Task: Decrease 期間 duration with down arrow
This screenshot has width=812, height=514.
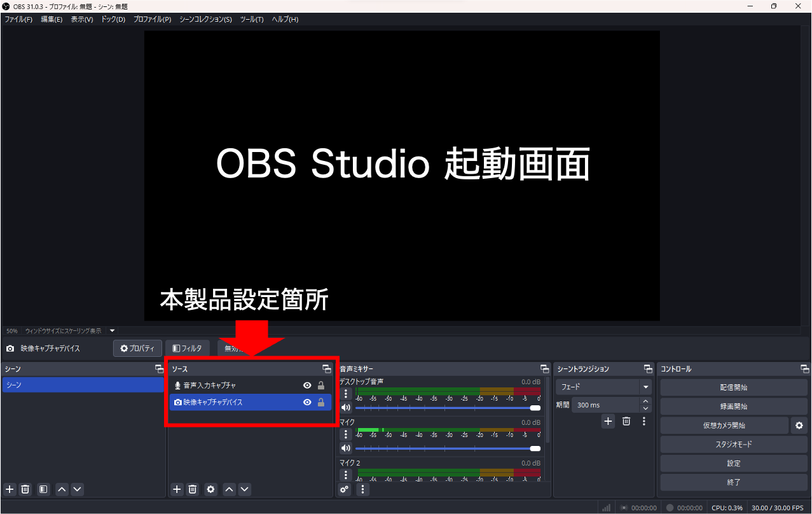Action: (646, 408)
